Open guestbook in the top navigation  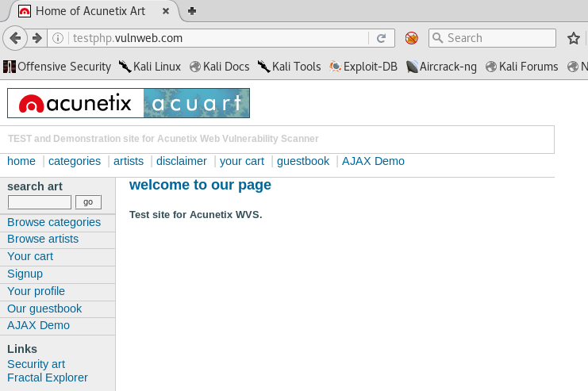[303, 161]
